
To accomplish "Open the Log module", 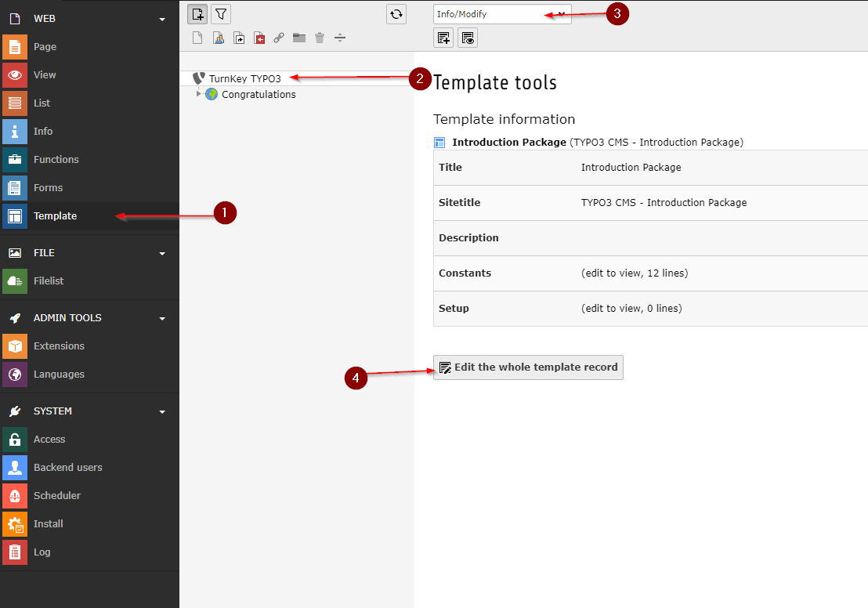I will (89, 552).
